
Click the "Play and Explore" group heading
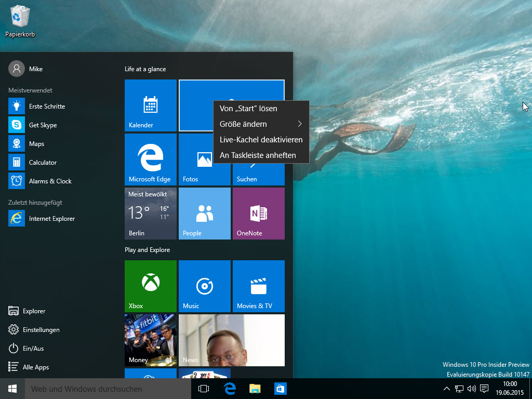(x=147, y=250)
